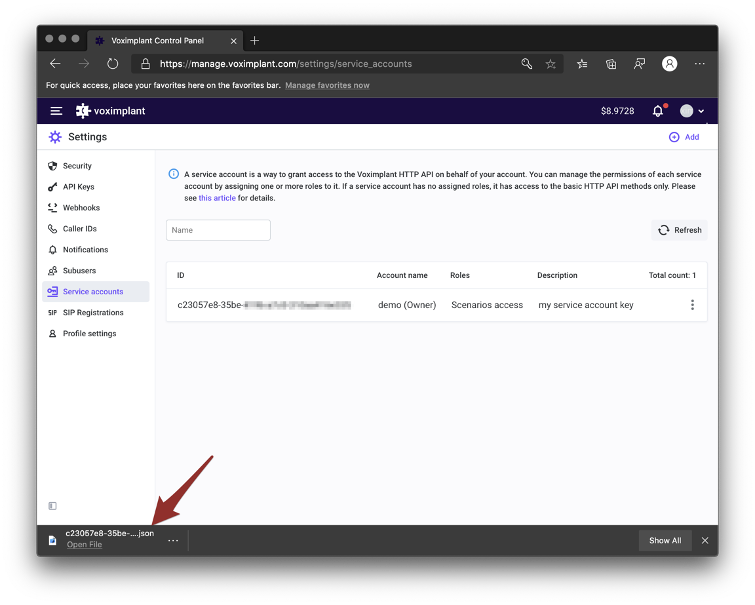
Task: Click the Caller IDs phone icon
Action: tap(52, 229)
